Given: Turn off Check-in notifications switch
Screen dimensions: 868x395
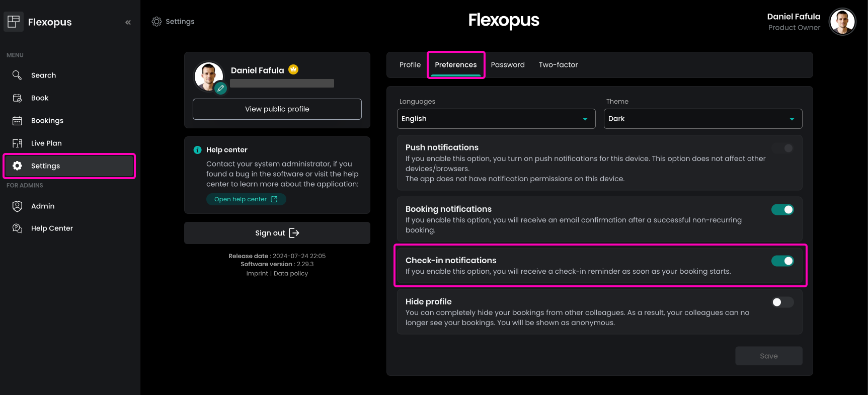Looking at the screenshot, I should tap(782, 261).
